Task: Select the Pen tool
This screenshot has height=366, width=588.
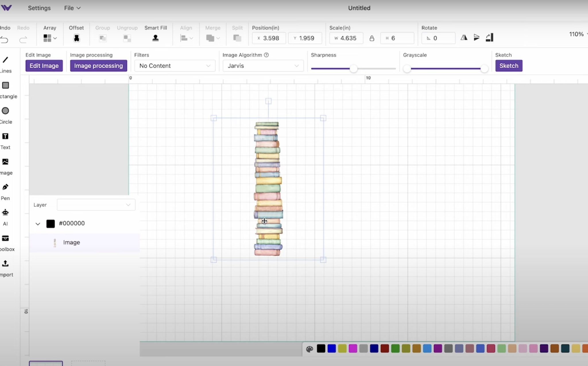Action: click(x=5, y=187)
